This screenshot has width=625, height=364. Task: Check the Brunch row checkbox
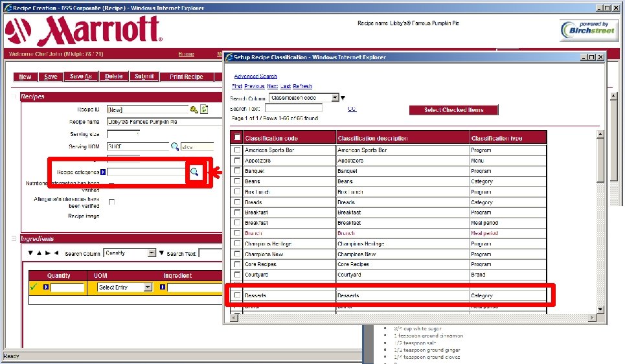coord(237,233)
